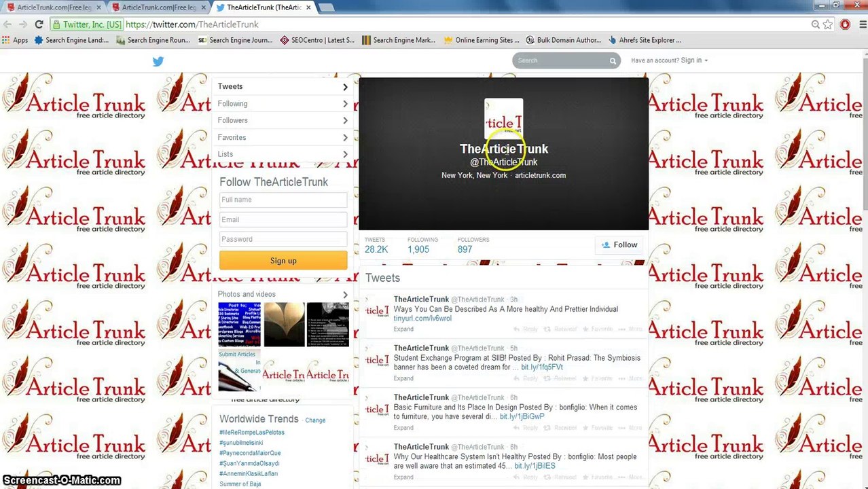
Task: Open Search Engine Roundtable bookmark
Action: click(x=153, y=40)
